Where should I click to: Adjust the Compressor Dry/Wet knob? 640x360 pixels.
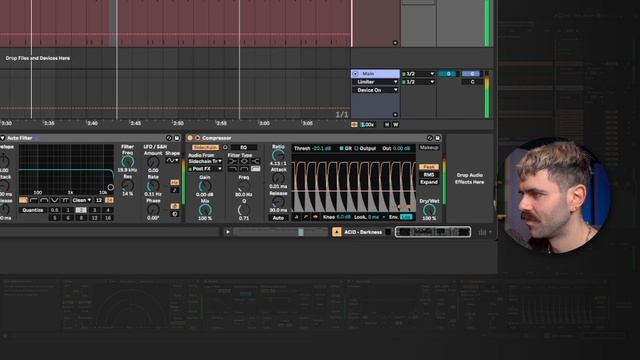point(429,210)
